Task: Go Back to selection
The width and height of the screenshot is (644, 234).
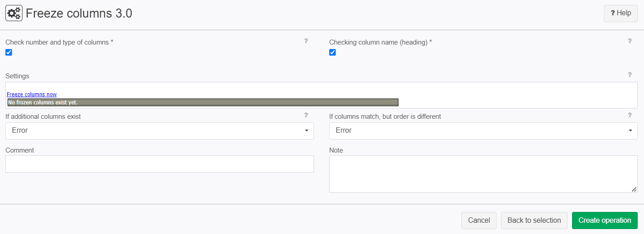Action: [534, 220]
